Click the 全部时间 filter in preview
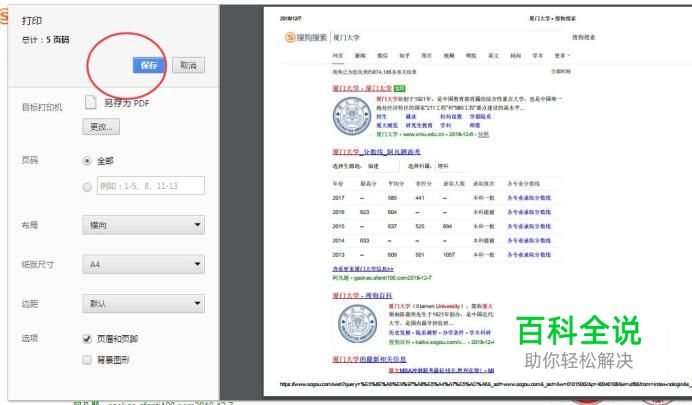Screen dimensions: 692x405 (561, 71)
